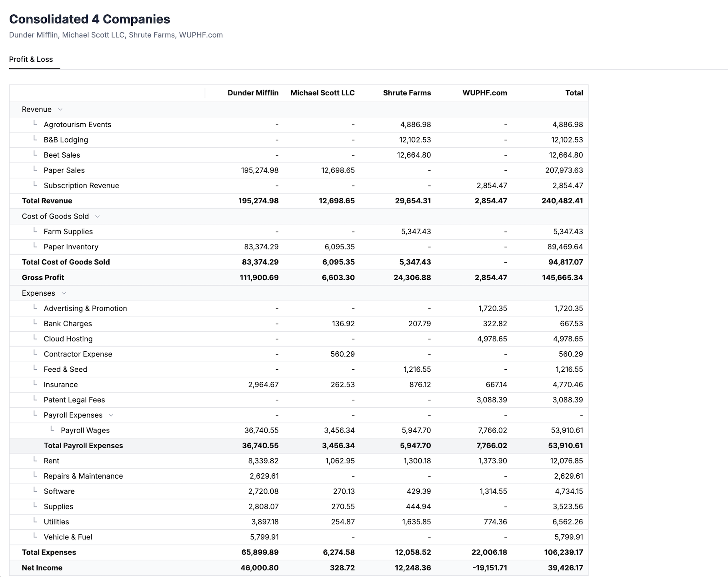Select the total revenue amount 240,482.41
728x577 pixels.
[562, 201]
